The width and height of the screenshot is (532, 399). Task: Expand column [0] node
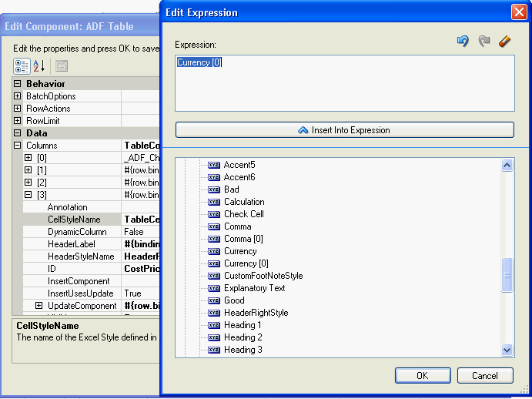28,158
